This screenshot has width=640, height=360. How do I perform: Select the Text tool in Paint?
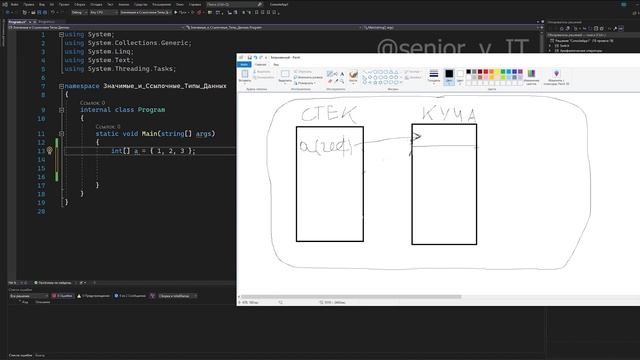342,74
